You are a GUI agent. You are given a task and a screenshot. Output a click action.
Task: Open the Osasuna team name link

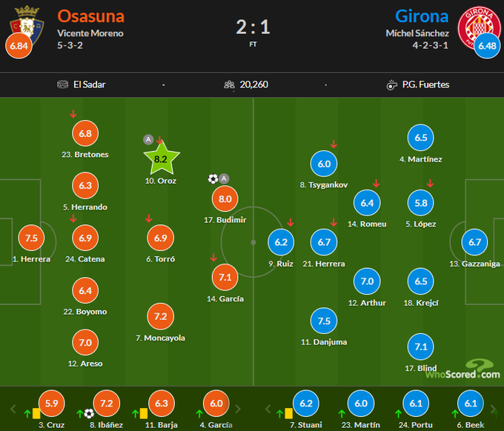[x=90, y=16]
